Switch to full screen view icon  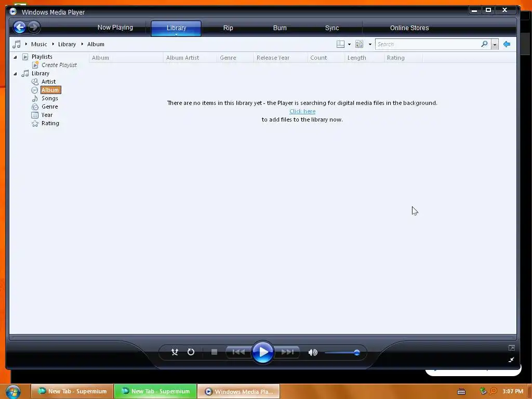click(512, 348)
